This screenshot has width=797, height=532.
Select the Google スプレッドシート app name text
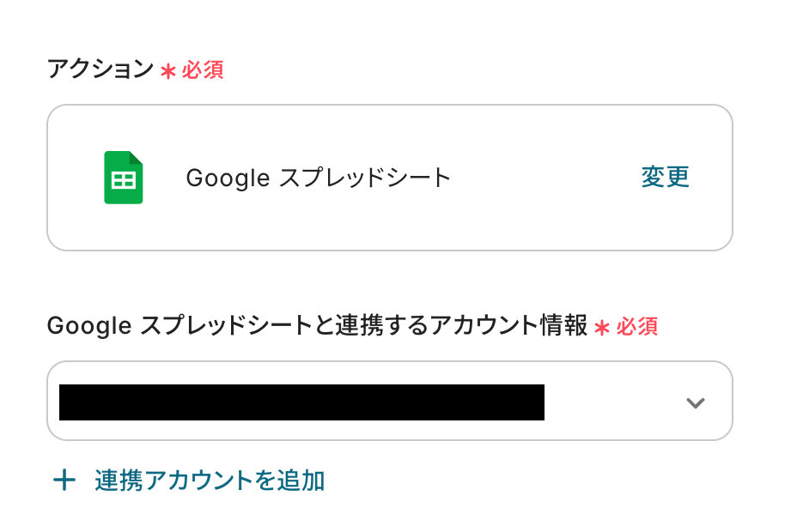(318, 178)
